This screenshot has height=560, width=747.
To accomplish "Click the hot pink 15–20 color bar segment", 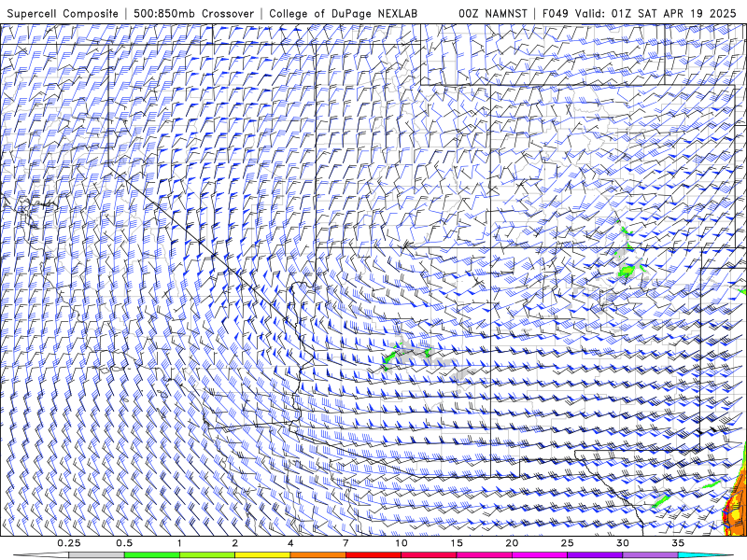I will tap(484, 555).
